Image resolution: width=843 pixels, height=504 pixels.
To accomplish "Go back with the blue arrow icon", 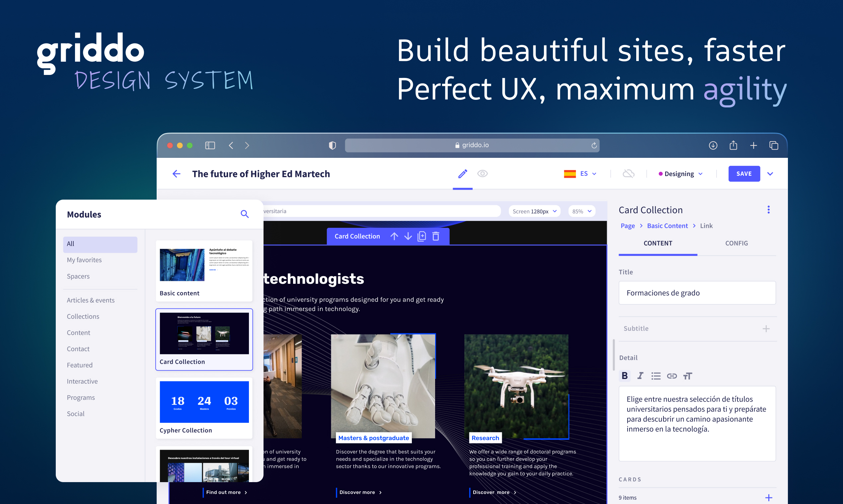I will [176, 174].
